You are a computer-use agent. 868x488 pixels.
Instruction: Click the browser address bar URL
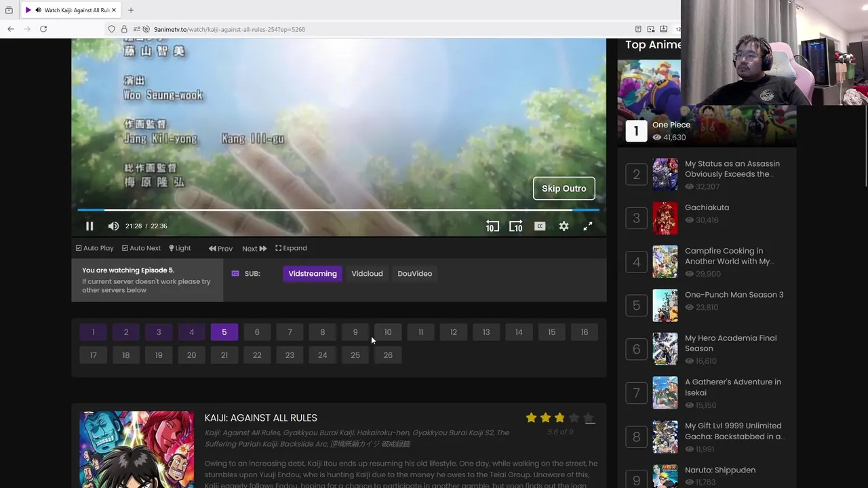point(229,29)
